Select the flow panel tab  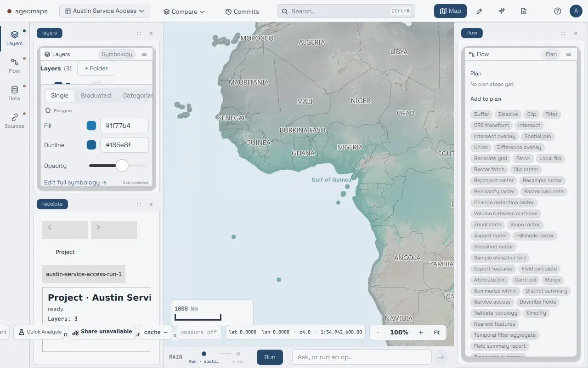tap(472, 33)
